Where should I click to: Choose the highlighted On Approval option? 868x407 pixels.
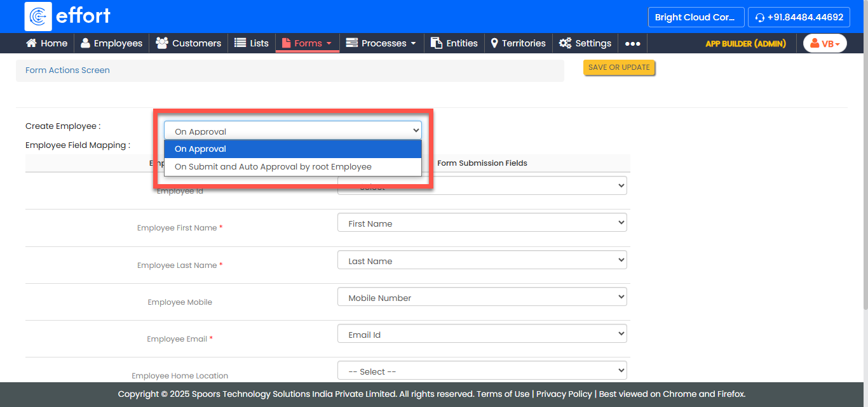pos(292,149)
